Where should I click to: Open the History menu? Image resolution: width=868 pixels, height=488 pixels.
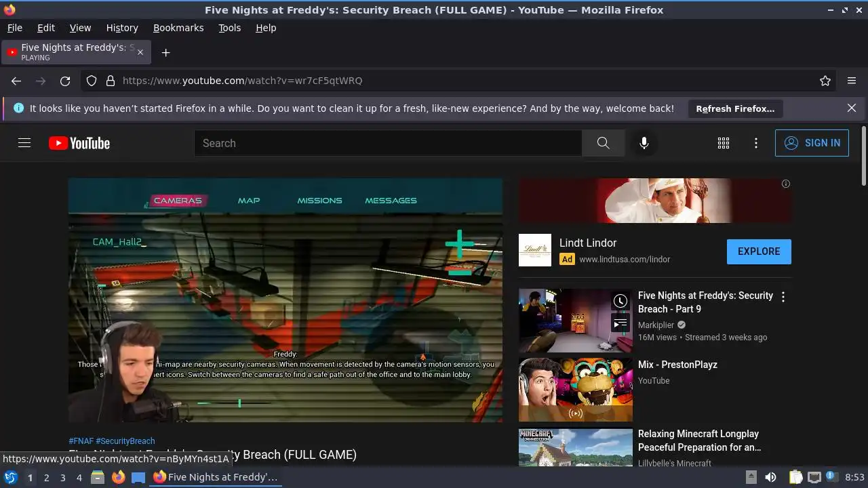(x=122, y=28)
